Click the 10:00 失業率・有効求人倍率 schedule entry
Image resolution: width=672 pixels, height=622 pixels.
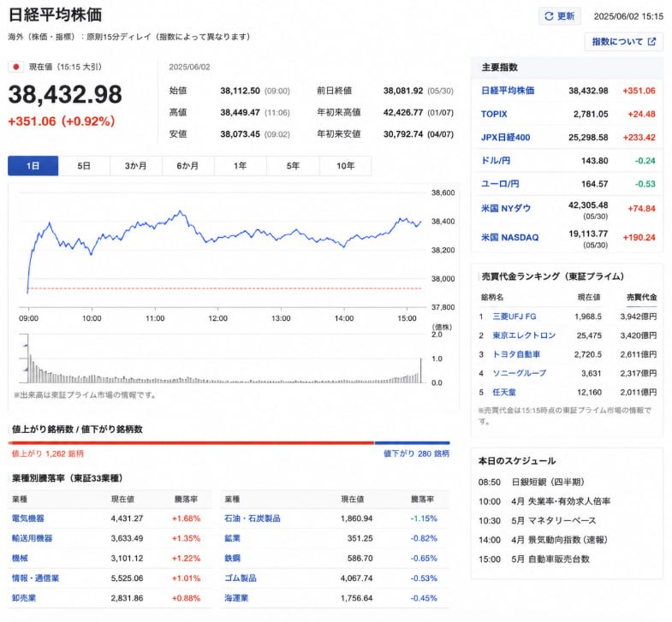(x=544, y=501)
